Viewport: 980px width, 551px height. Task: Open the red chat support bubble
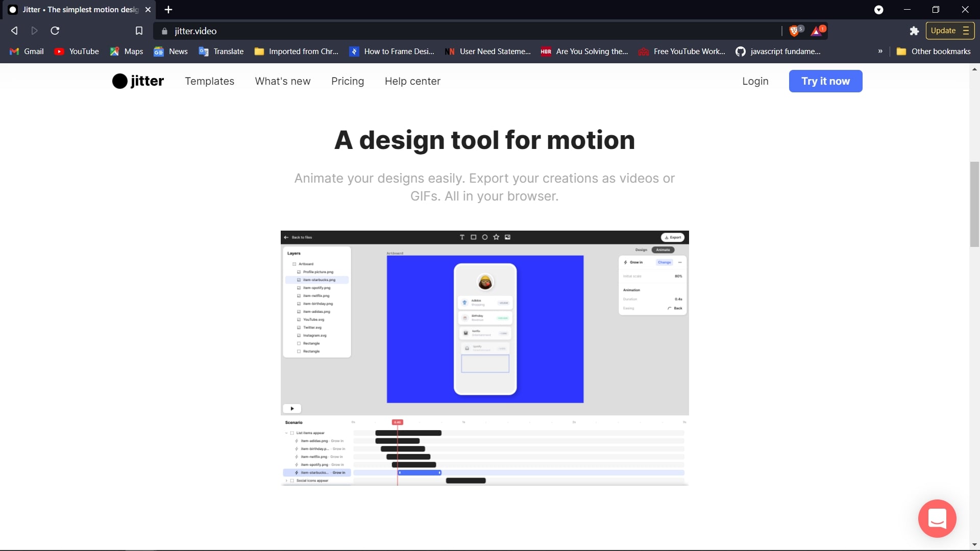(x=937, y=518)
